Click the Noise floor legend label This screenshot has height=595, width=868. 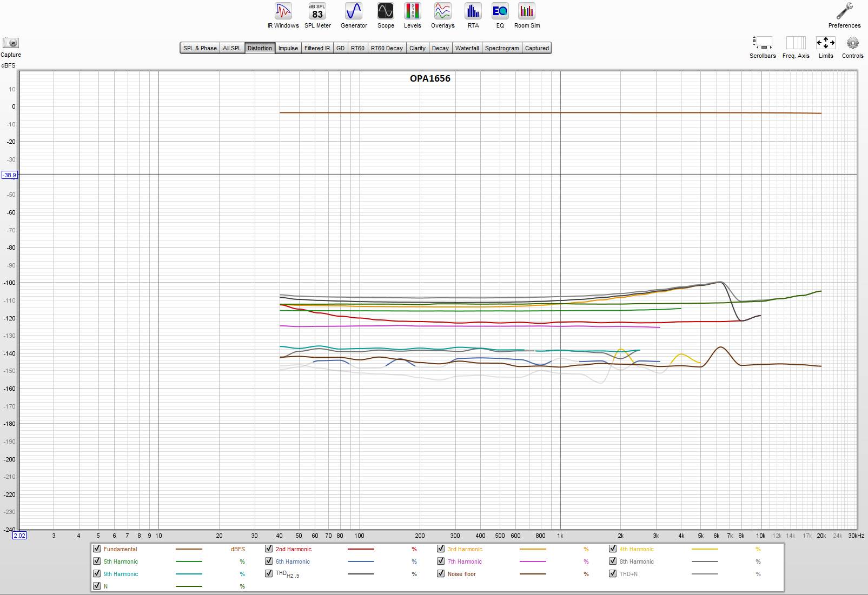pyautogui.click(x=462, y=574)
